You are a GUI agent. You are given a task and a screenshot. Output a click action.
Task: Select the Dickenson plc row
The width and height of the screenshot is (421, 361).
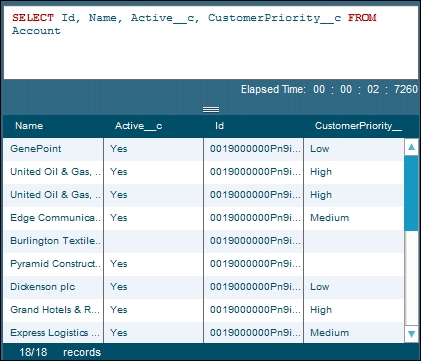[203, 287]
